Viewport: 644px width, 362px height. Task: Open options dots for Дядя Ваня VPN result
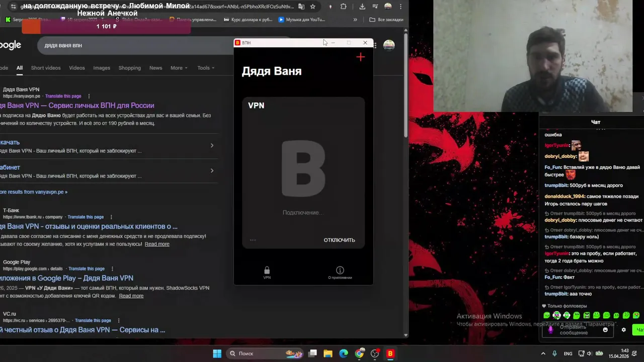tap(89, 96)
